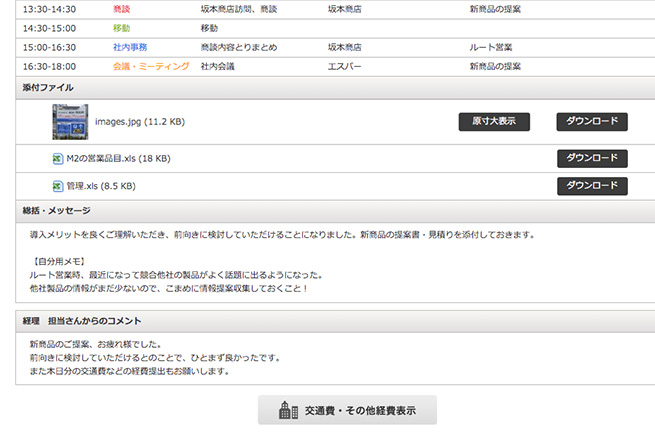Click 坂本商店訪問、商談 description cell
655x441 pixels.
click(239, 9)
